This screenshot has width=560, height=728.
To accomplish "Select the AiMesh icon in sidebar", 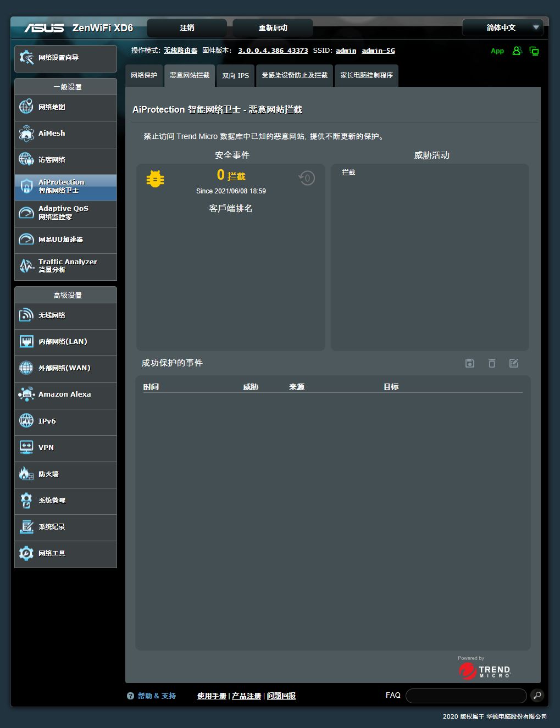I will tap(26, 134).
